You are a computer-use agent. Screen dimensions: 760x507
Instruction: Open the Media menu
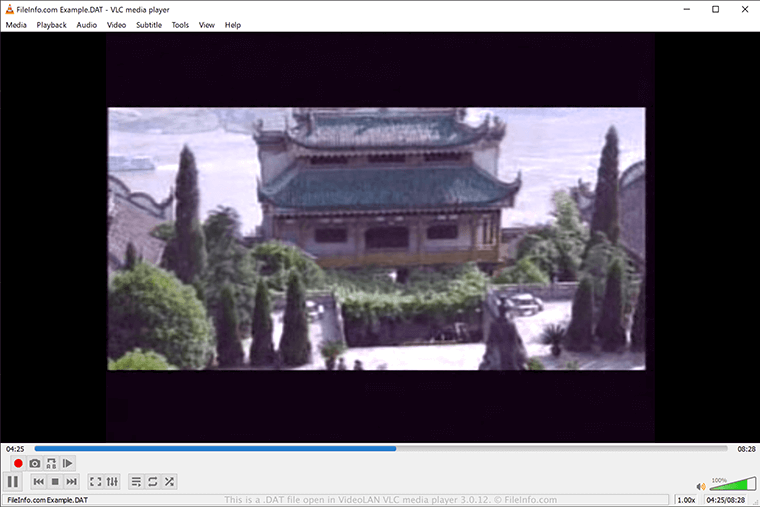point(16,25)
